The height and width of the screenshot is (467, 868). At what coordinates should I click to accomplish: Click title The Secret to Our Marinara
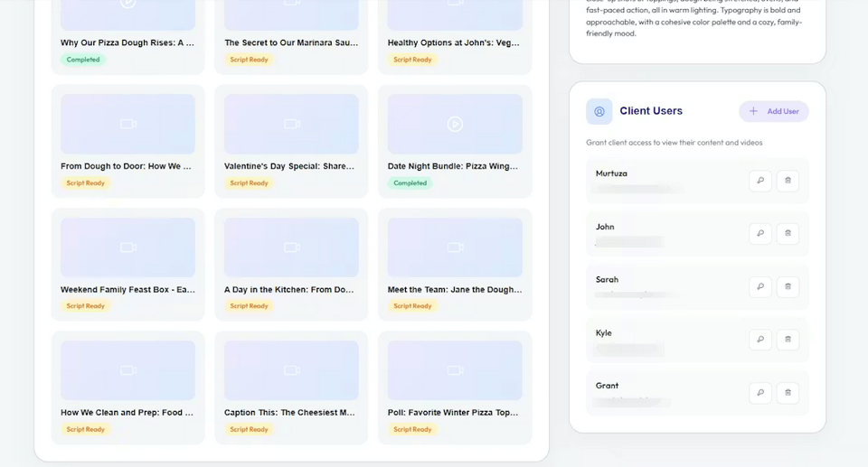click(x=291, y=42)
